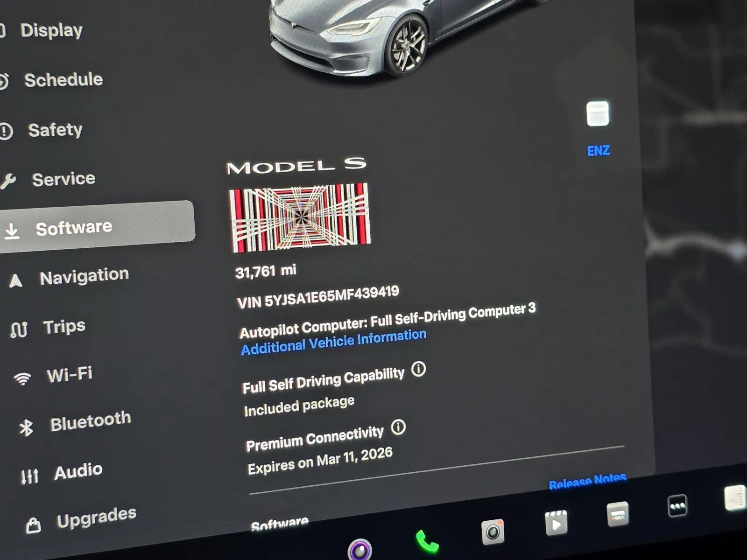747x560 pixels.
Task: View the Release Notes
Action: click(588, 481)
